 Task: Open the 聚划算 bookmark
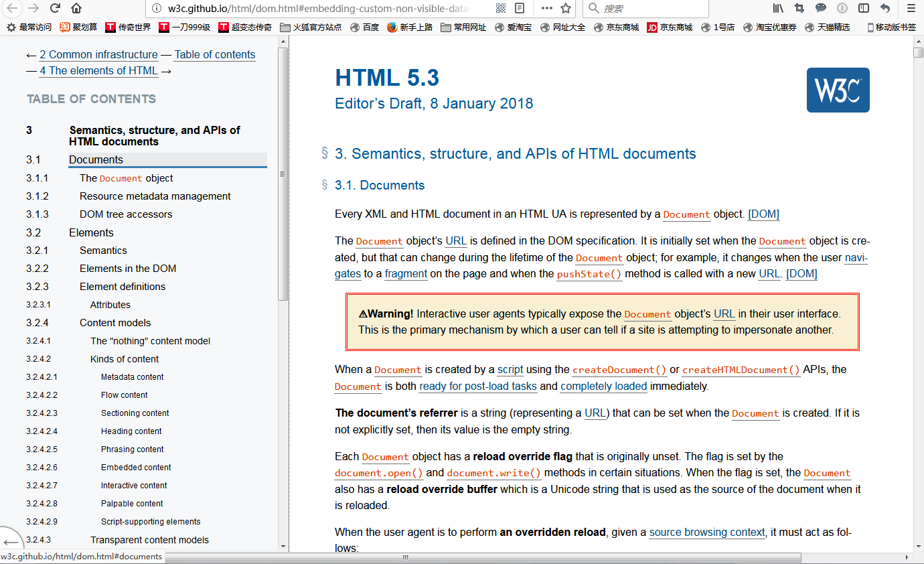(x=78, y=27)
